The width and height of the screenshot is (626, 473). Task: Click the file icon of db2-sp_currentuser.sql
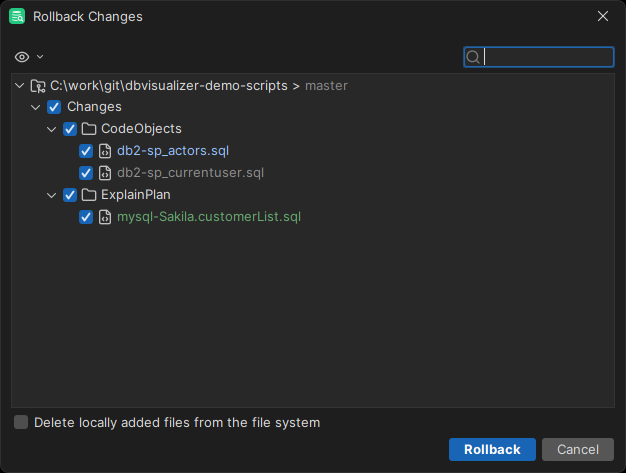[105, 173]
